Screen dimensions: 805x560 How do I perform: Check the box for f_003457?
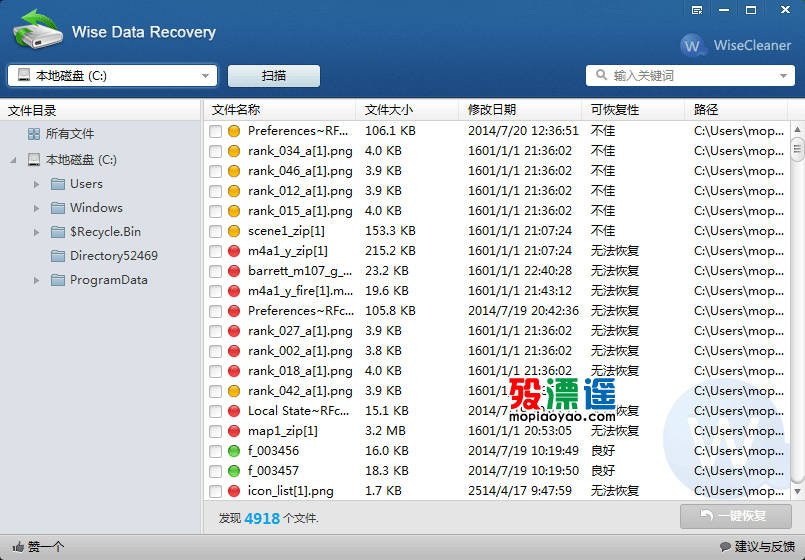216,471
